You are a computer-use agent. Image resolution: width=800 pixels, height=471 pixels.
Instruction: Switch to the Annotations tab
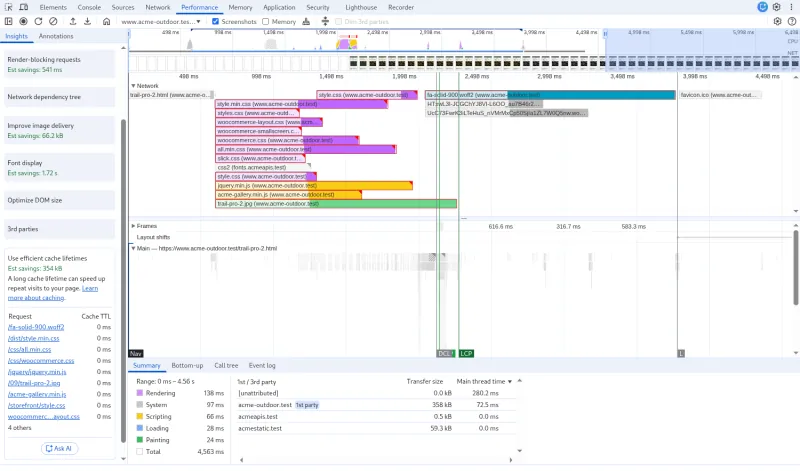56,36
